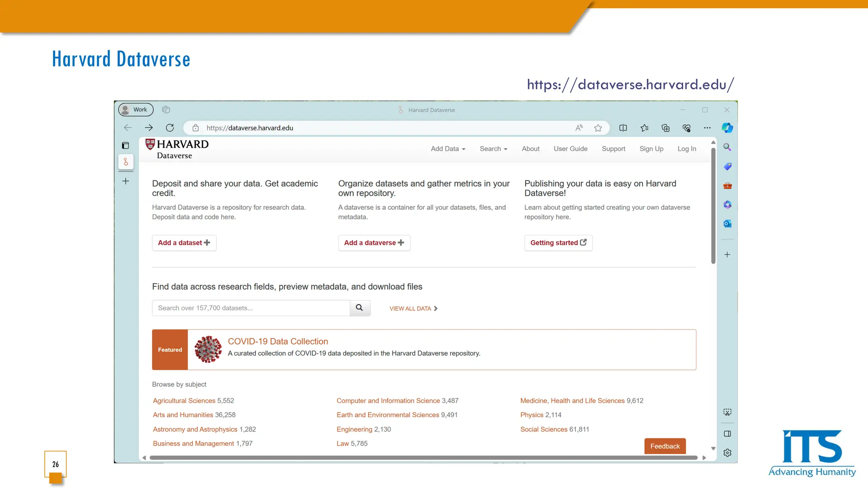Expand the Search dropdown in navbar
The width and height of the screenshot is (868, 488).
click(x=493, y=149)
